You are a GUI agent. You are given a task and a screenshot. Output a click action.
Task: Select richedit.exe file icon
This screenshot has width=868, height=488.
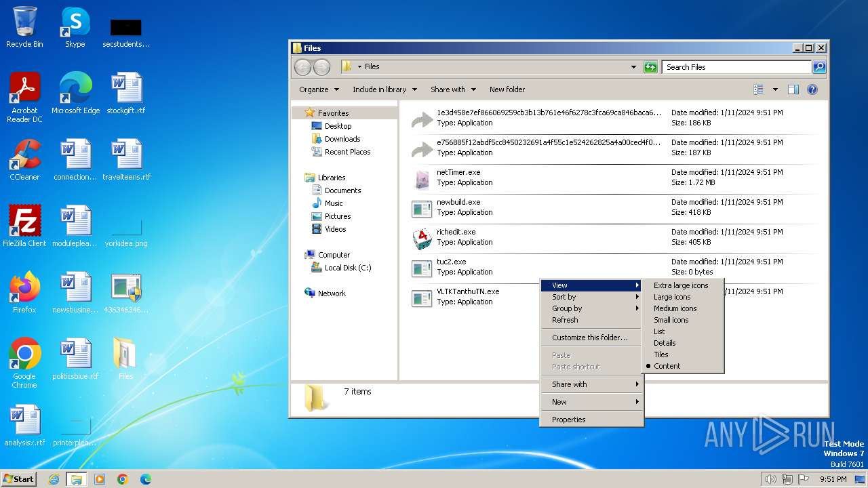coord(422,239)
